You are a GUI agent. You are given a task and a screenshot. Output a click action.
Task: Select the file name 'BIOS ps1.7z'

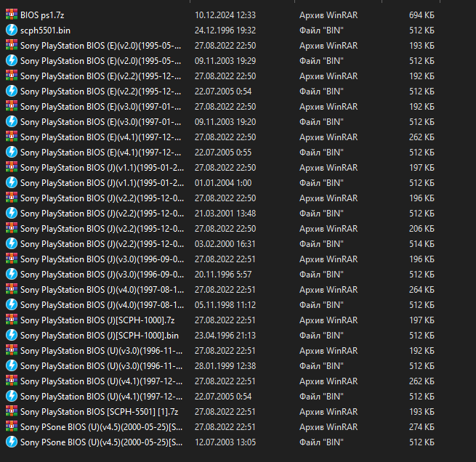pyautogui.click(x=42, y=15)
